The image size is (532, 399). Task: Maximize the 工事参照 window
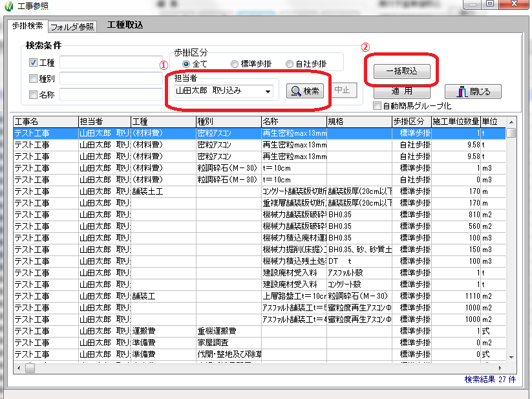click(489, 4)
